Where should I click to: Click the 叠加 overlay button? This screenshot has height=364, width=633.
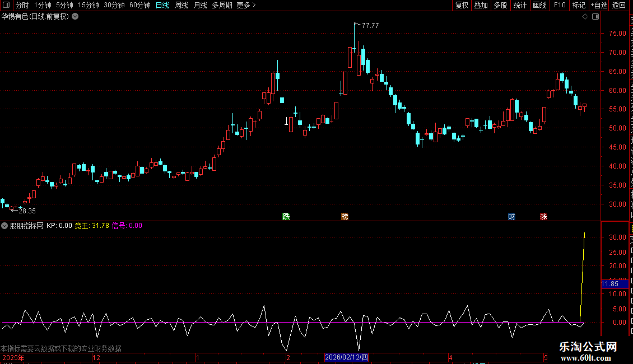(x=481, y=5)
